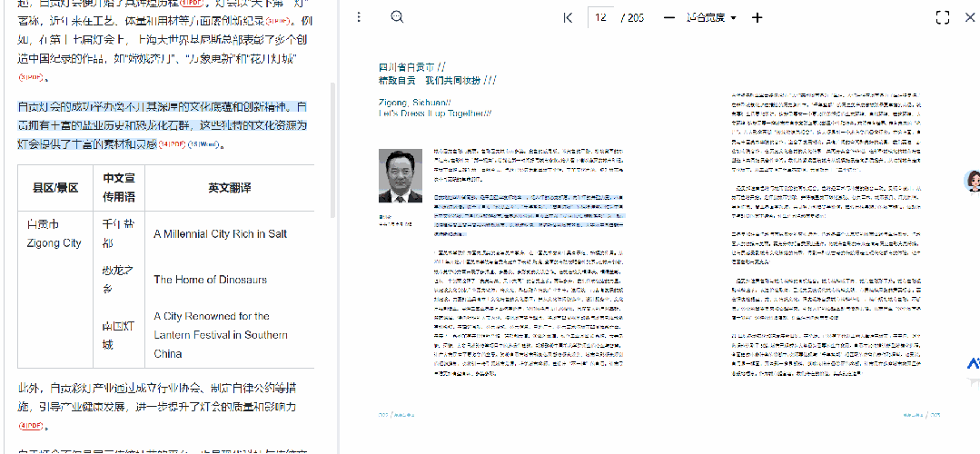The width and height of the screenshot is (980, 454).
Task: Click the highlighted paragraph in left panel
Action: tap(163, 125)
